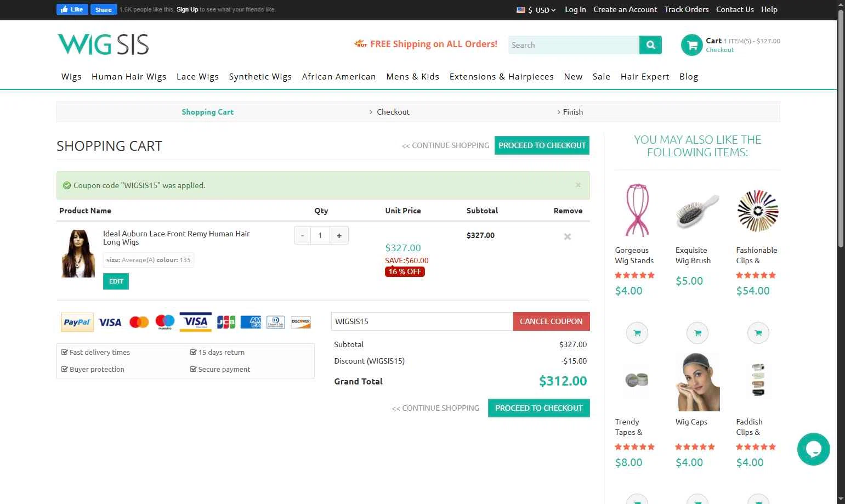Viewport: 845px width, 504px height.
Task: Click the header Checkout link under Cart
Action: (x=719, y=50)
